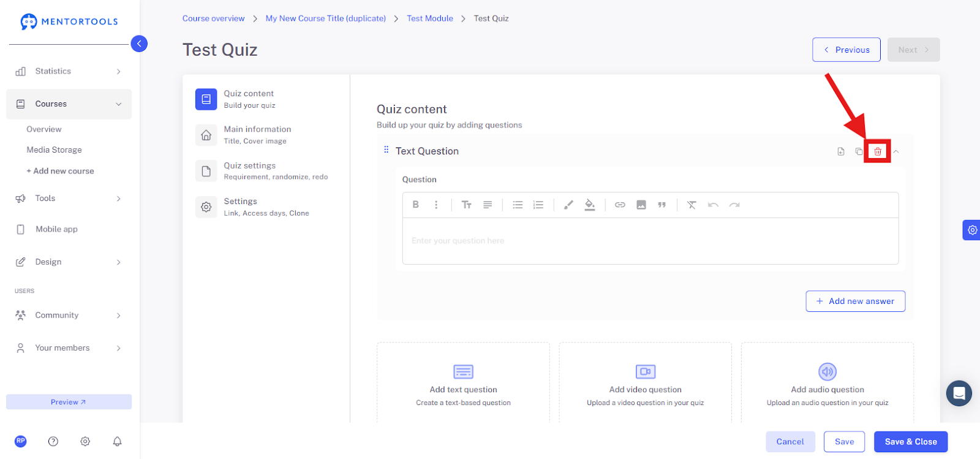Open Media Storage

[54, 150]
